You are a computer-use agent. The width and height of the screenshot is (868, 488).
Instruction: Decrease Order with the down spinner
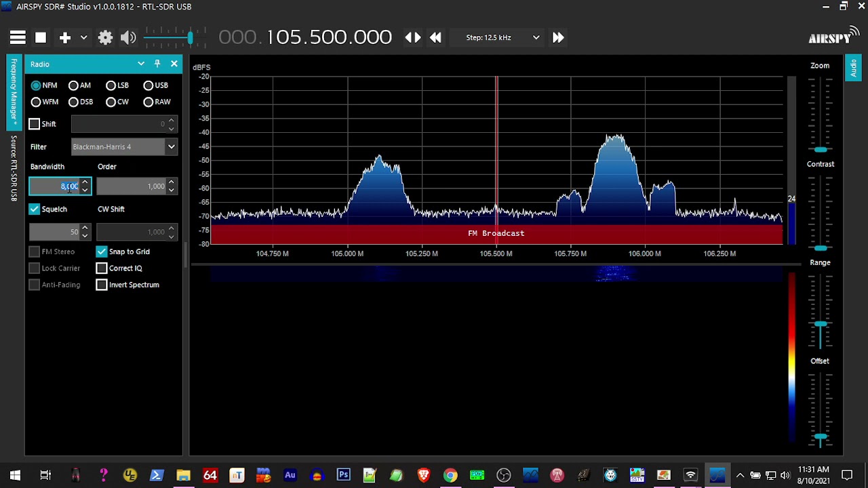click(172, 190)
